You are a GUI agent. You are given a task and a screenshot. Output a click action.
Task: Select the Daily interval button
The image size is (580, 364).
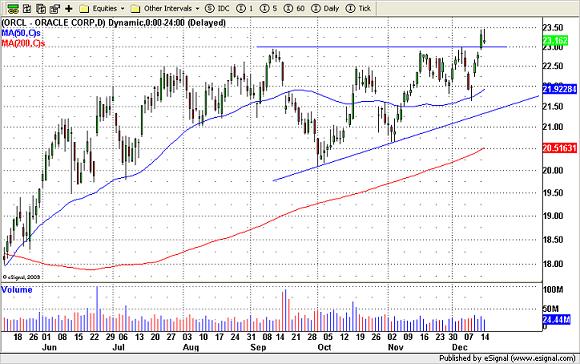pos(325,8)
